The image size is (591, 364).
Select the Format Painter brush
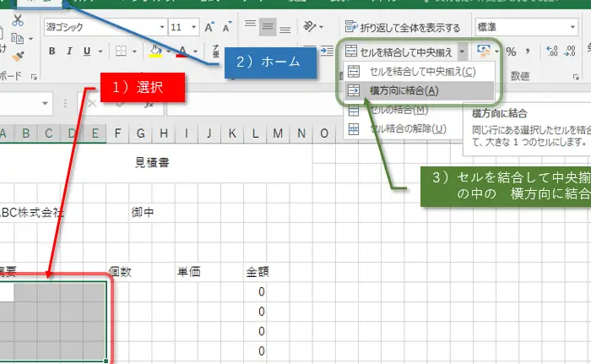tap(18, 57)
